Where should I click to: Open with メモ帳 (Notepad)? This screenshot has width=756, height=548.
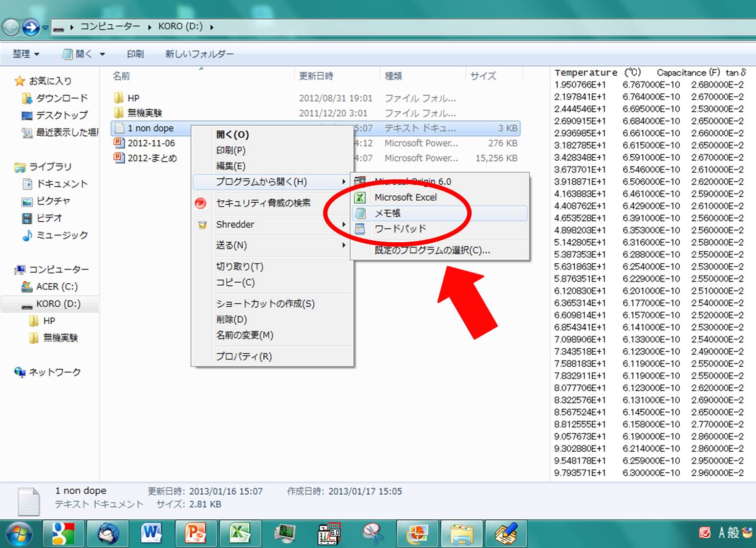440,213
